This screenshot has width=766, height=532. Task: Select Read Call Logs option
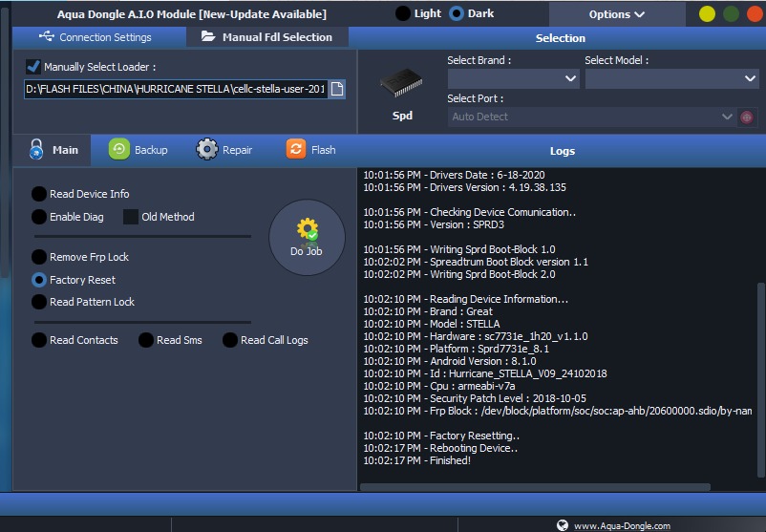(x=230, y=340)
